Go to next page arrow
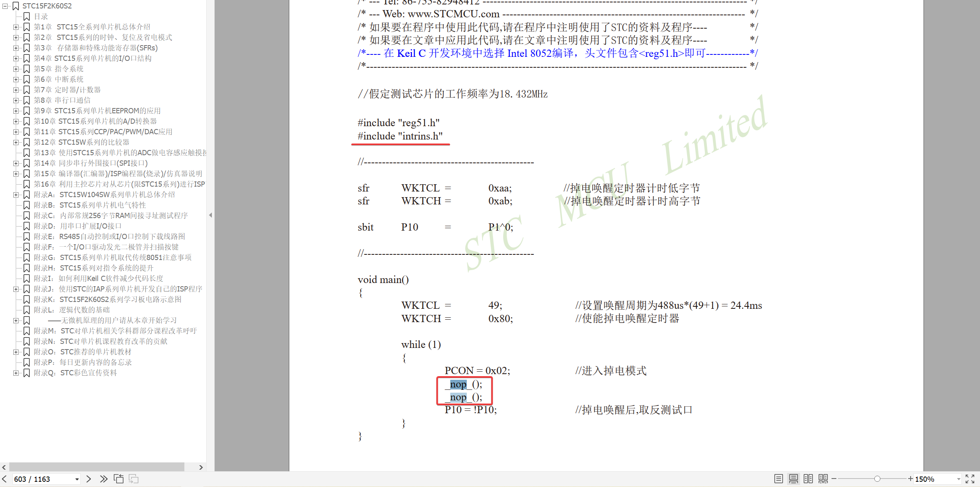The height and width of the screenshot is (487, 980). [x=89, y=479]
